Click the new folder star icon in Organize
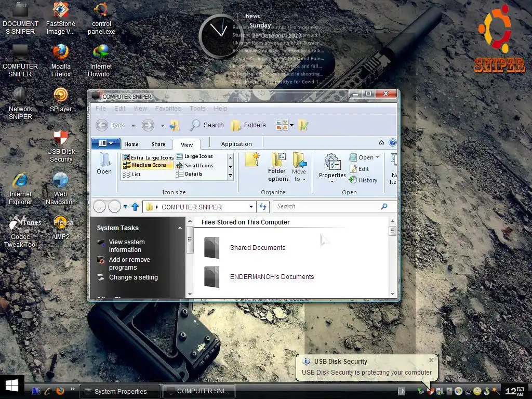The width and height of the screenshot is (532, 399). click(x=252, y=159)
